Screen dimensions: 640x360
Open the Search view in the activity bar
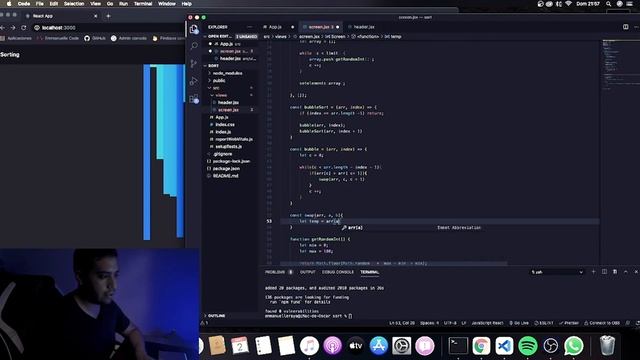click(x=194, y=46)
